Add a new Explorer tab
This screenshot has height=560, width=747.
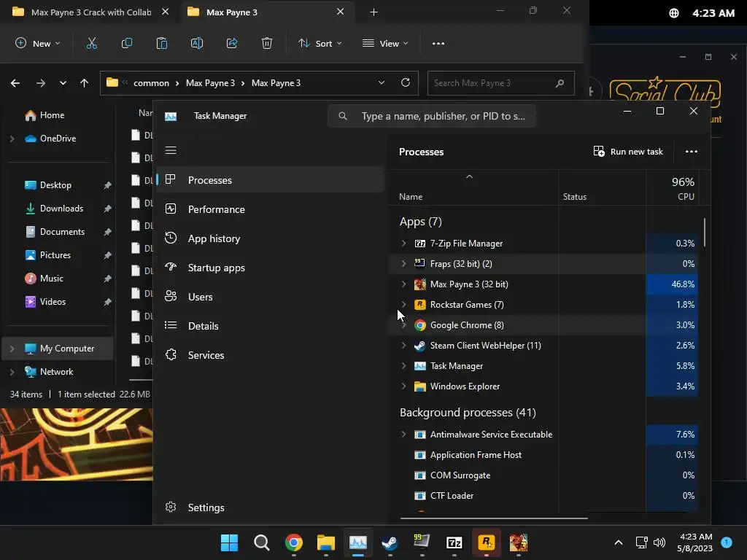tap(374, 12)
